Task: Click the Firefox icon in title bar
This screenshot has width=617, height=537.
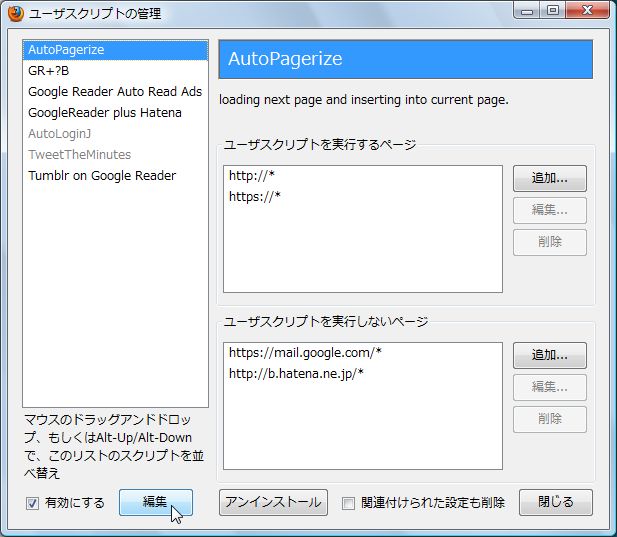Action: [16, 14]
